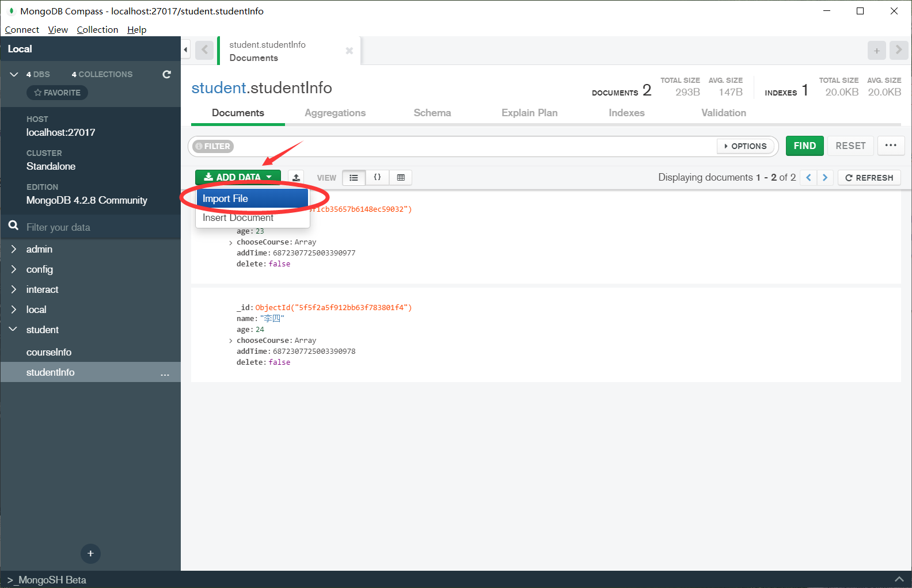This screenshot has height=588, width=912.
Task: Select the Documents tab
Action: pos(238,113)
